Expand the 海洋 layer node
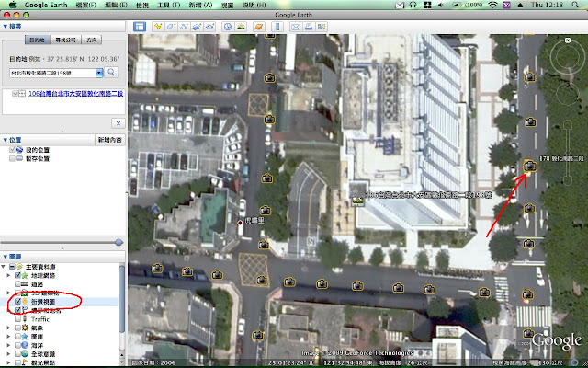 pyautogui.click(x=8, y=345)
